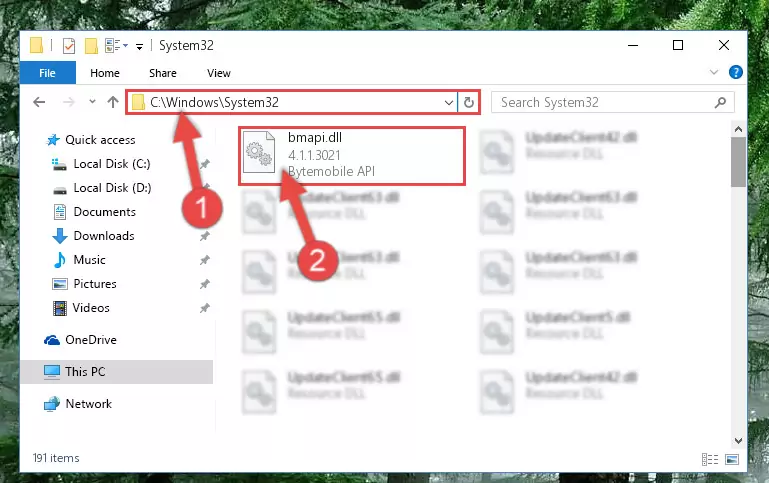
Task: Click the Documents page icon in the sidebar
Action: (x=60, y=212)
